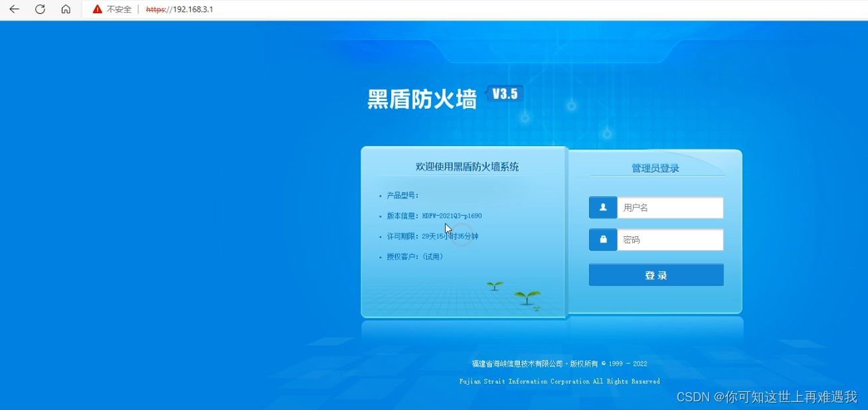This screenshot has width=868, height=410.
Task: Select the 欢迎使用黑盾防火墙系统 title
Action: coord(467,167)
